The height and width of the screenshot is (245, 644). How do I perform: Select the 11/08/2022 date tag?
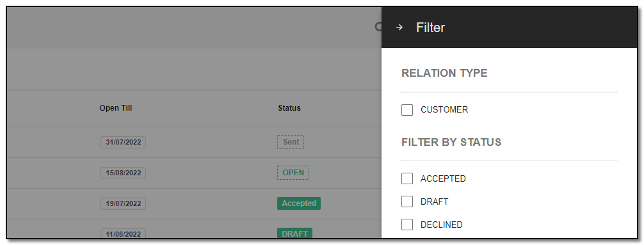point(123,233)
